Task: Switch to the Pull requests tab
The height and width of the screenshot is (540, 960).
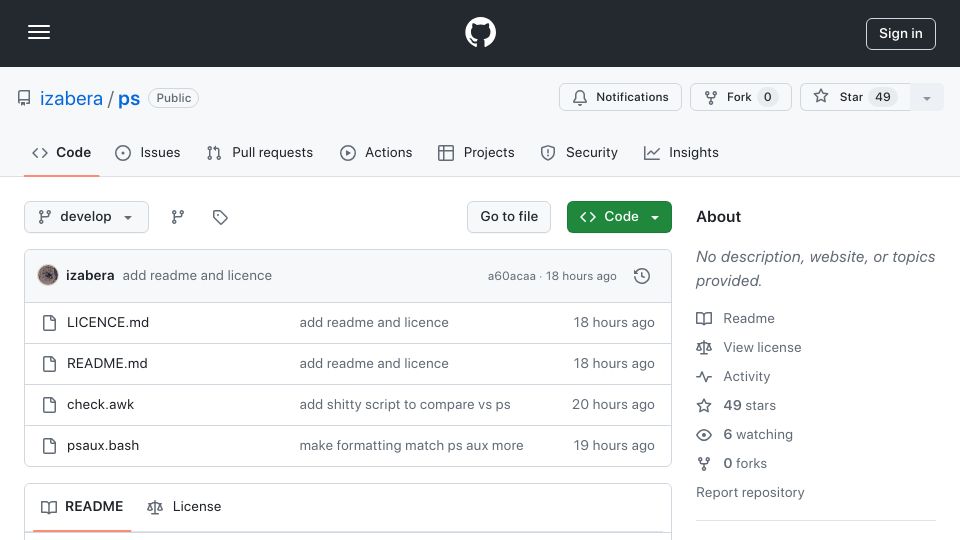Action: [x=260, y=152]
